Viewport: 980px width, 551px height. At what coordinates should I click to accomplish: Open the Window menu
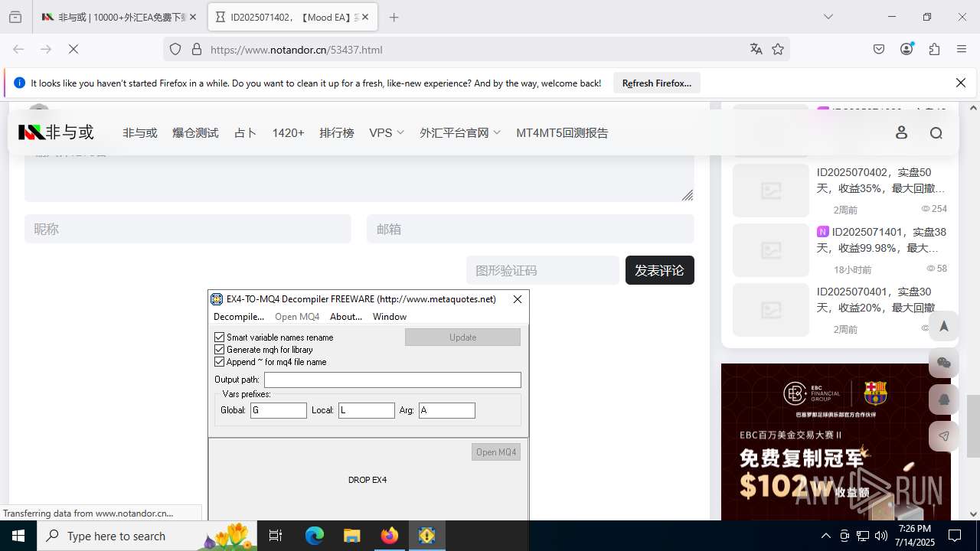[x=390, y=316]
